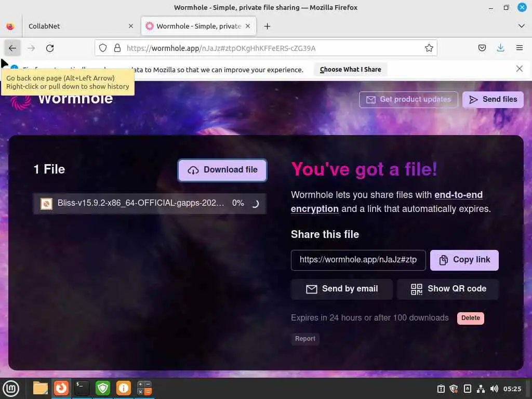Open the Firefox hamburger menu

[520, 48]
